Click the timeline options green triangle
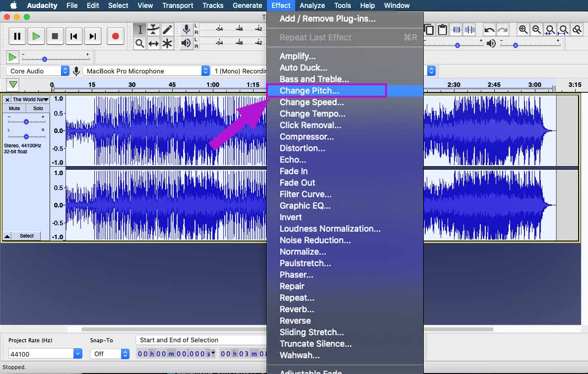The height and width of the screenshot is (374, 588). click(x=13, y=85)
